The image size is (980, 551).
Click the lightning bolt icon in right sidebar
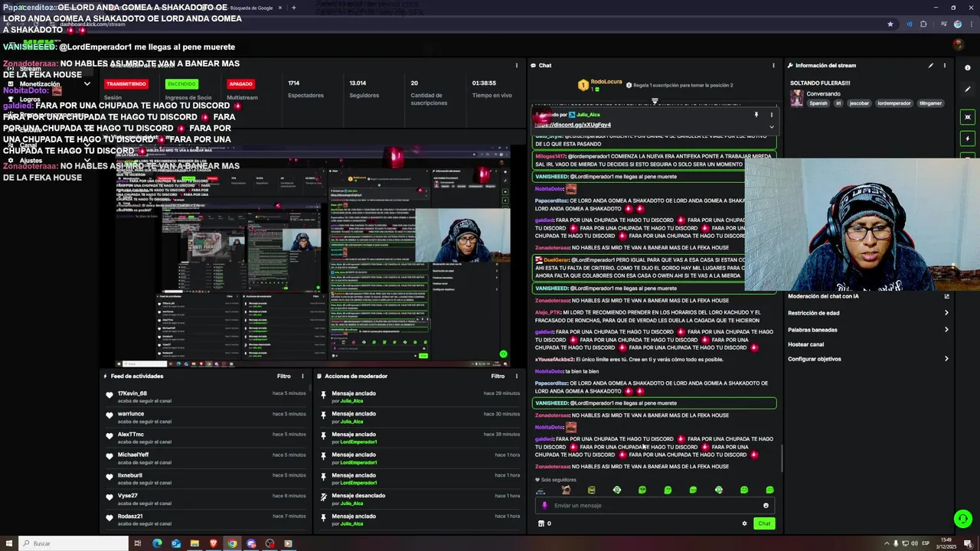968,139
